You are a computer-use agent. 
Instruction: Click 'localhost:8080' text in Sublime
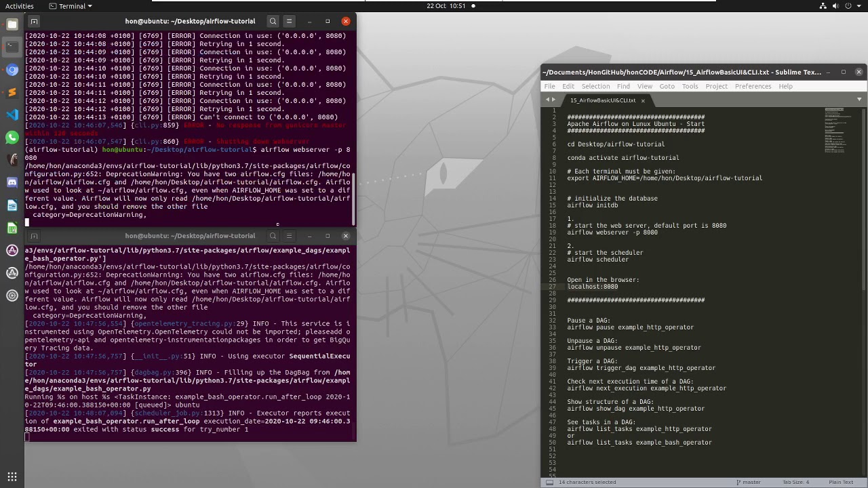click(x=593, y=287)
